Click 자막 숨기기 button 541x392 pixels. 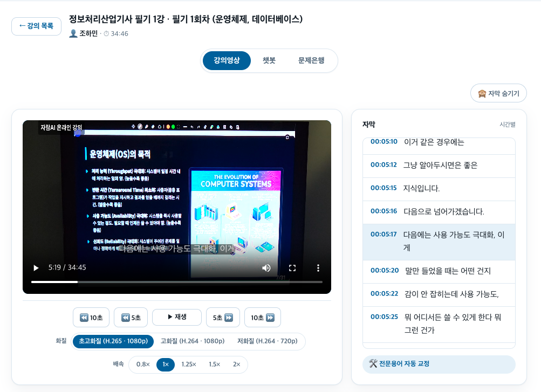coord(498,93)
